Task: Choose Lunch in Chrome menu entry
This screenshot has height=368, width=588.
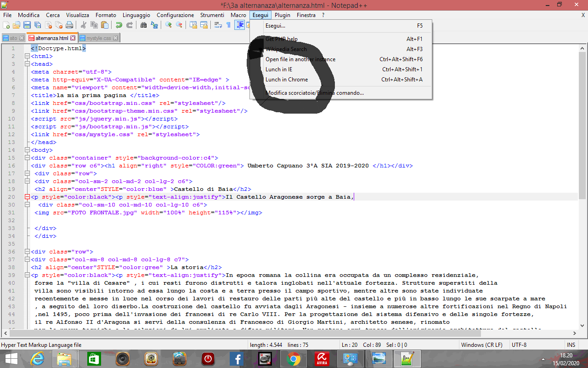Action: click(x=341, y=80)
